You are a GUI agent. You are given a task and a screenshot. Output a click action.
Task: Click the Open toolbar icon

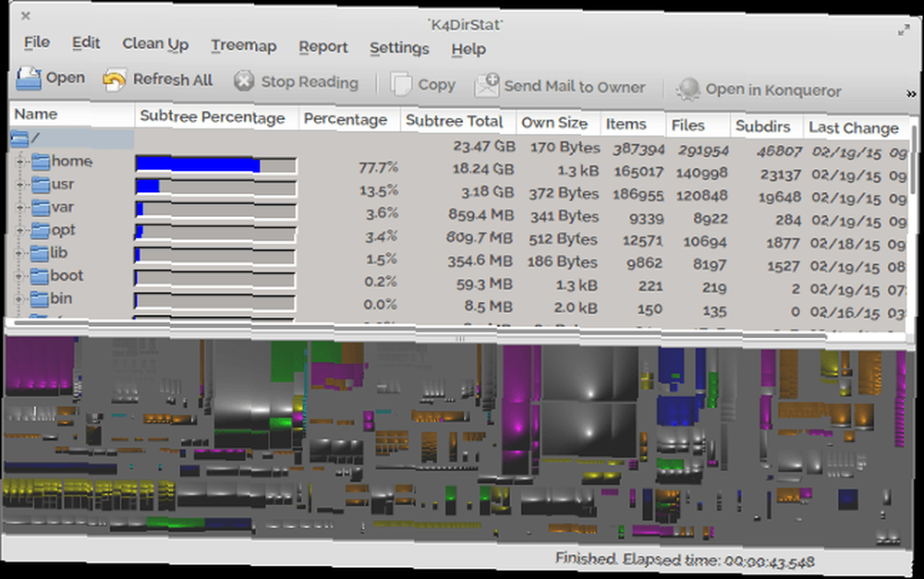[29, 78]
